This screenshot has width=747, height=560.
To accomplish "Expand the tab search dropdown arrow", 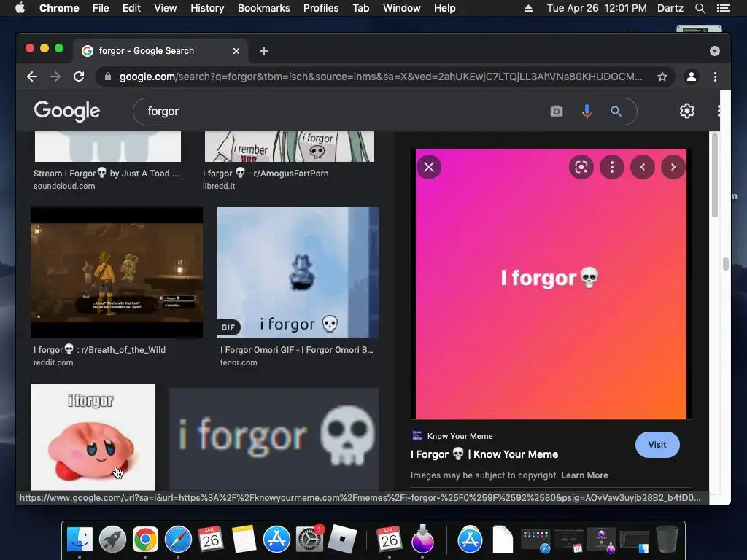I will tap(715, 51).
